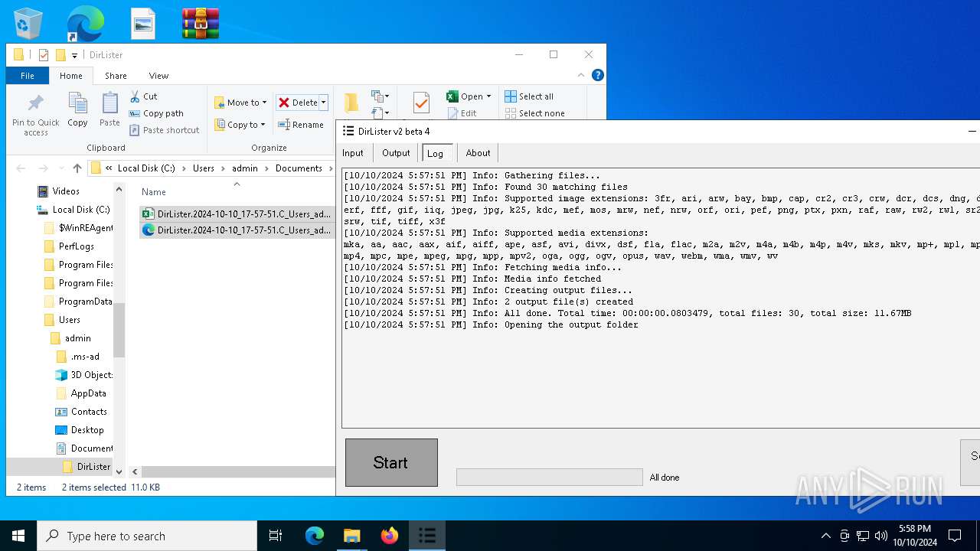Viewport: 980px width, 551px height.
Task: Open the Open button dropdown arrow
Action: pos(488,96)
